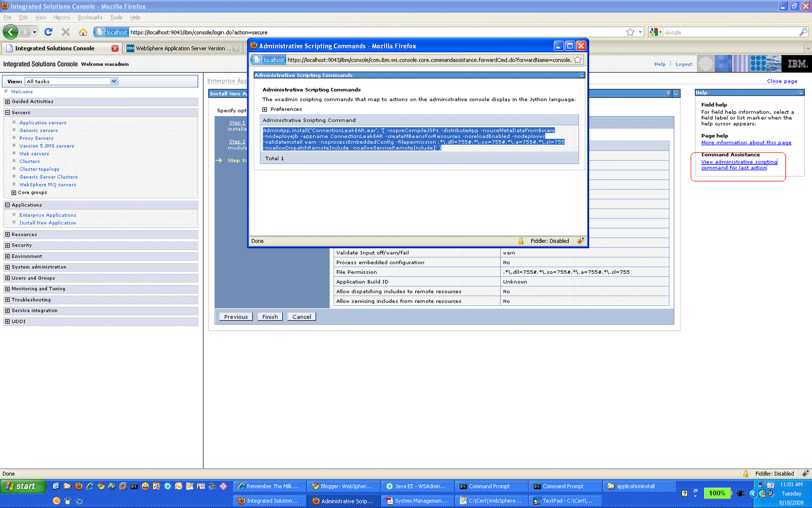
Task: Click the Firefox Back arrow button
Action: click(11, 32)
